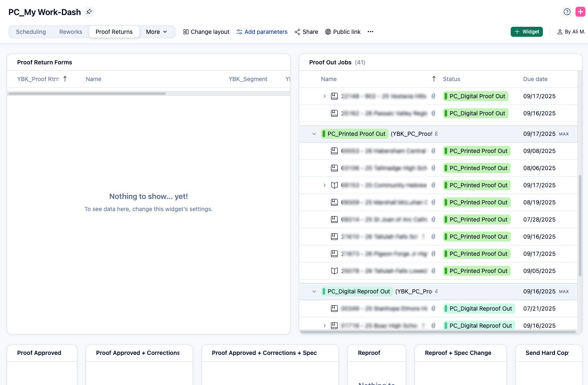Click Add parameters link
Image resolution: width=588 pixels, height=385 pixels.
tap(262, 32)
